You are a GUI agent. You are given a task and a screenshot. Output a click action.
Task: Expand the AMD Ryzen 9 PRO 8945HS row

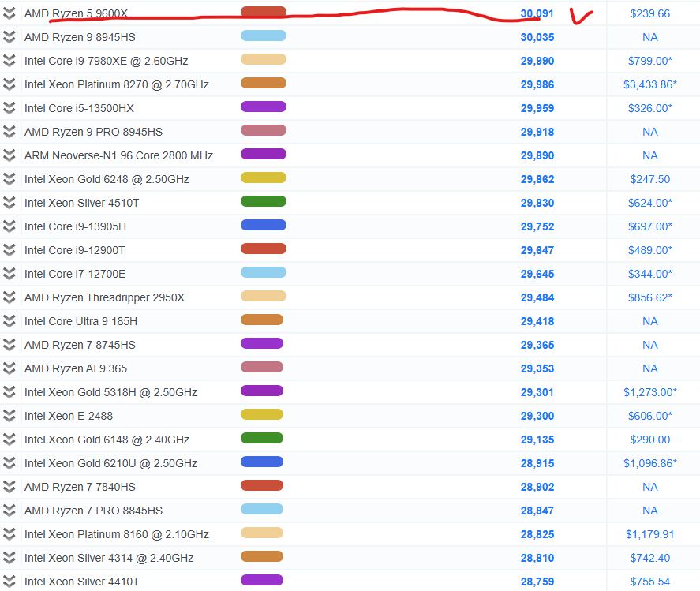point(9,132)
